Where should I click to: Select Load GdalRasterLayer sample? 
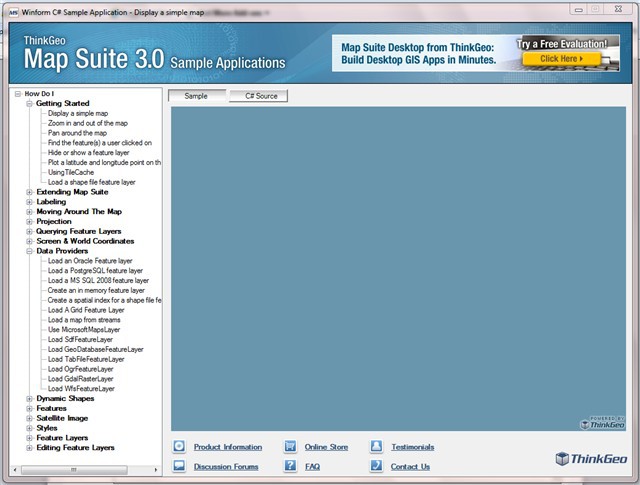pos(80,379)
